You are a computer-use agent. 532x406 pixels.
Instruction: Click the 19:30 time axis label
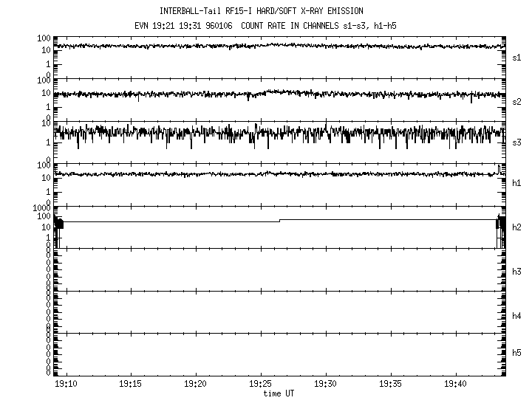pyautogui.click(x=325, y=384)
